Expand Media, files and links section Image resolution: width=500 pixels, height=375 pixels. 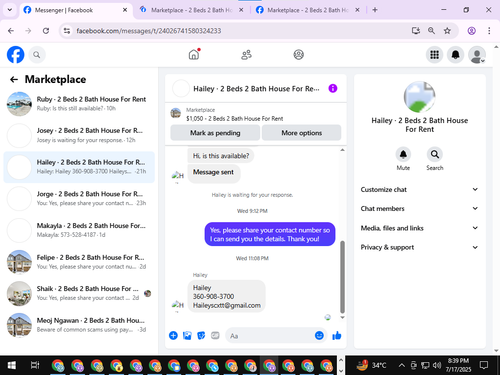click(x=419, y=228)
